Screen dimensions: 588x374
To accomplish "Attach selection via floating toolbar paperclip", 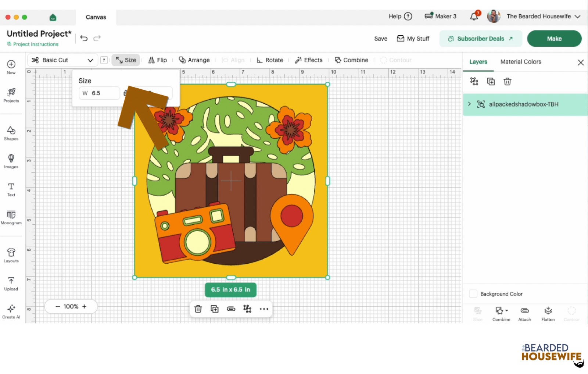I will pos(231,309).
